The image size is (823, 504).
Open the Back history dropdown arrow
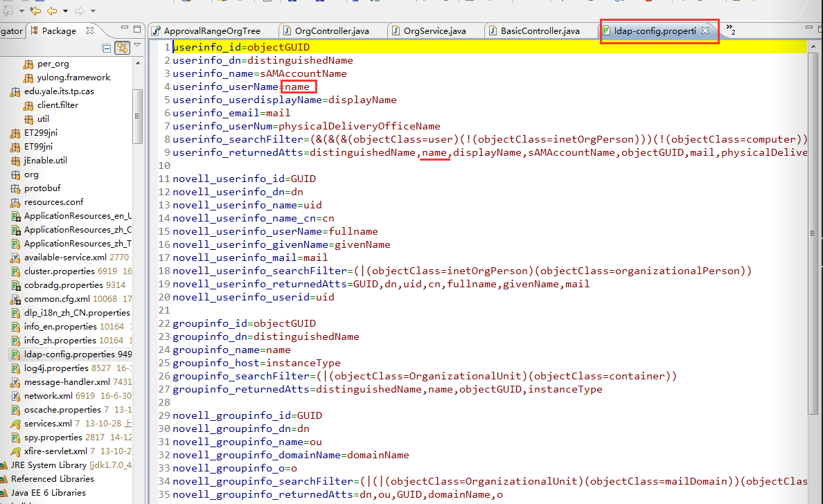coord(66,11)
